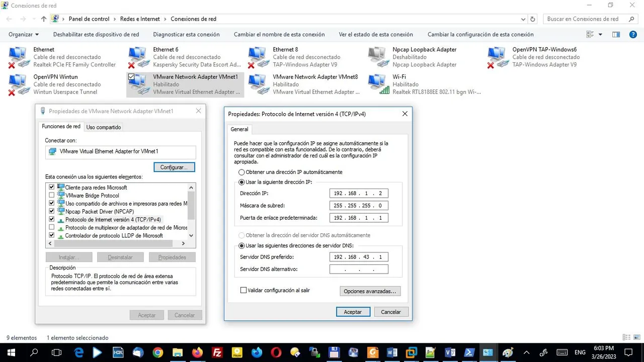Open Windows search from taskbar
The width and height of the screenshot is (644, 362).
(34, 352)
